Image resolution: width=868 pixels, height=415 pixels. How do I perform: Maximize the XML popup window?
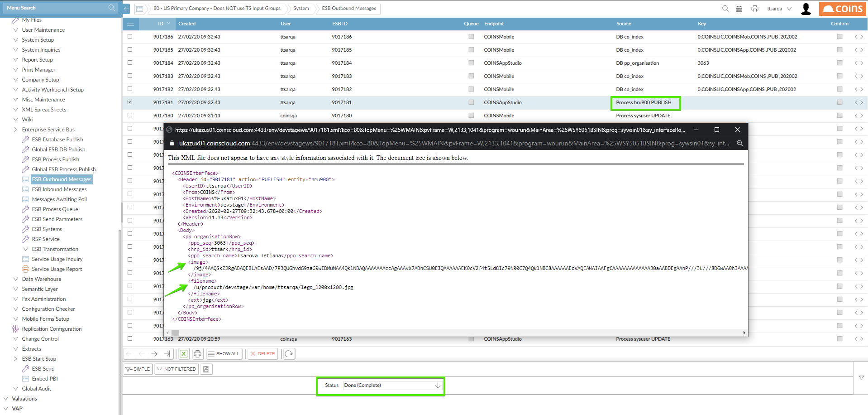click(717, 130)
